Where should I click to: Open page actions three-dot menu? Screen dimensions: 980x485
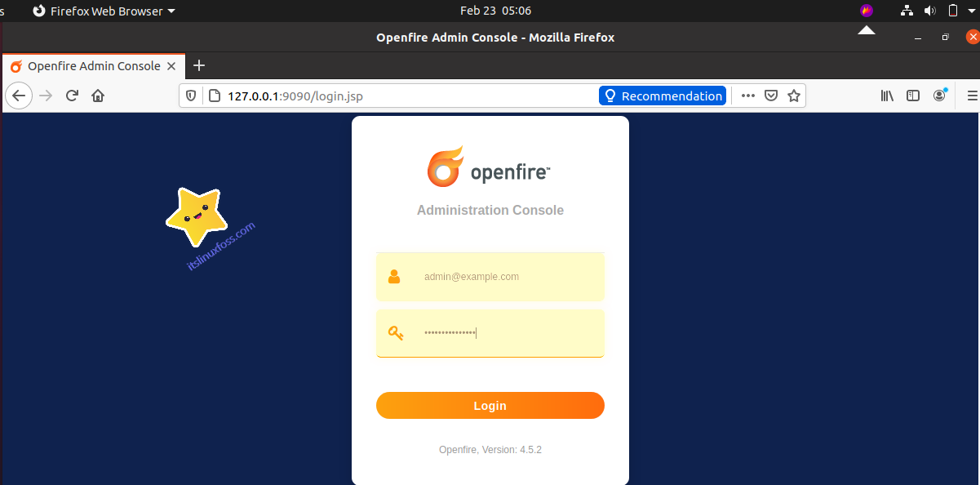point(747,96)
